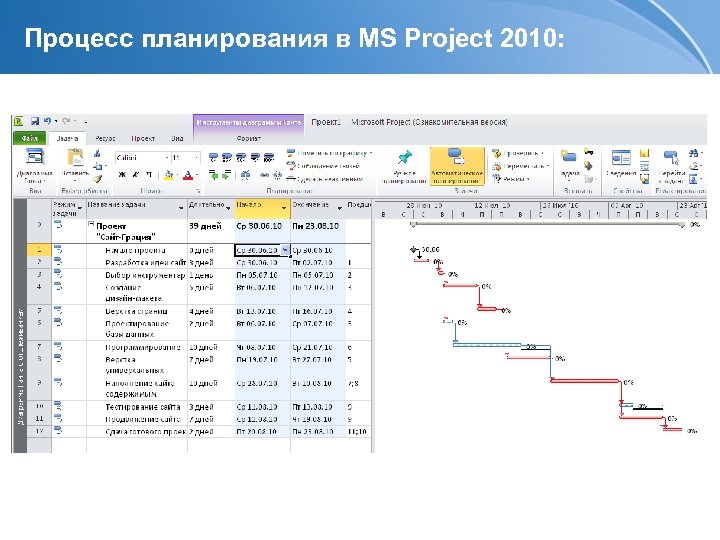The height and width of the screenshot is (540, 720).
Task: Click the "Выбор инструментария" task name cell
Action: [x=137, y=275]
